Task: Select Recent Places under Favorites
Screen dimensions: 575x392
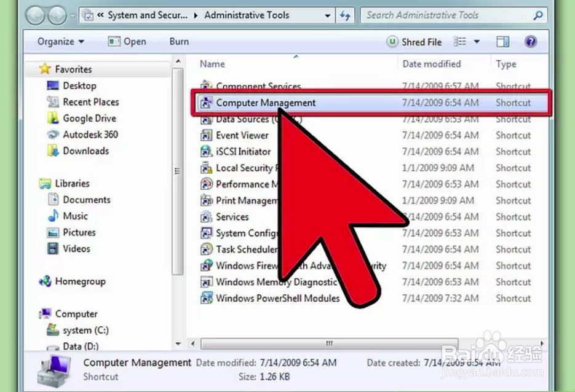Action: coord(91,102)
